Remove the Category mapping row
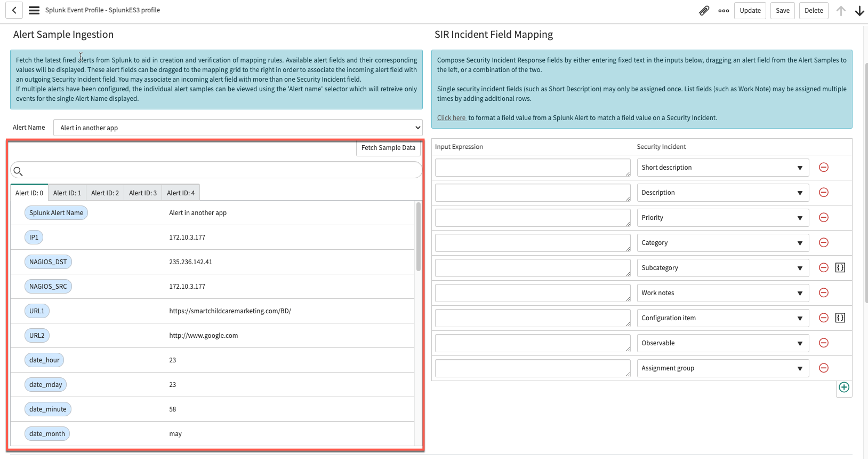This screenshot has height=459, width=868. (x=824, y=243)
